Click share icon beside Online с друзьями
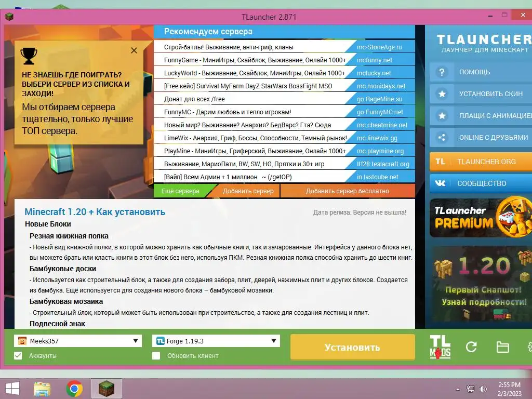This screenshot has width=532, height=399. (x=442, y=137)
